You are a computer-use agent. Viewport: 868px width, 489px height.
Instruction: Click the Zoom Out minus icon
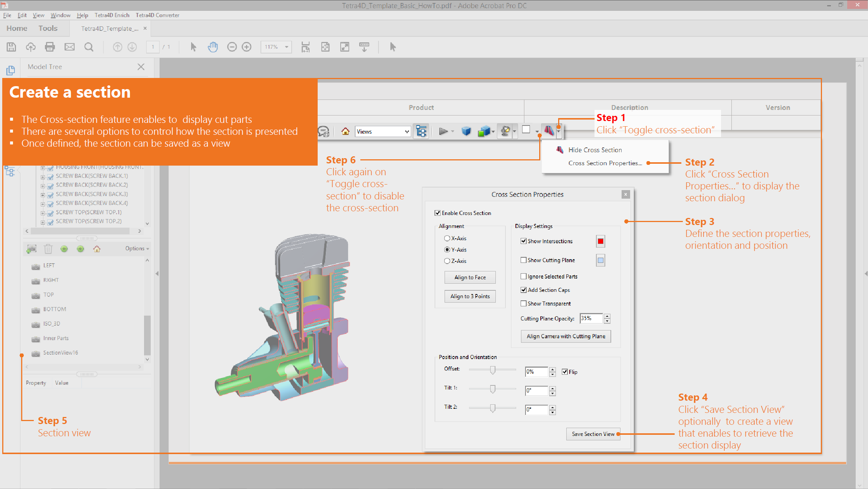click(232, 47)
